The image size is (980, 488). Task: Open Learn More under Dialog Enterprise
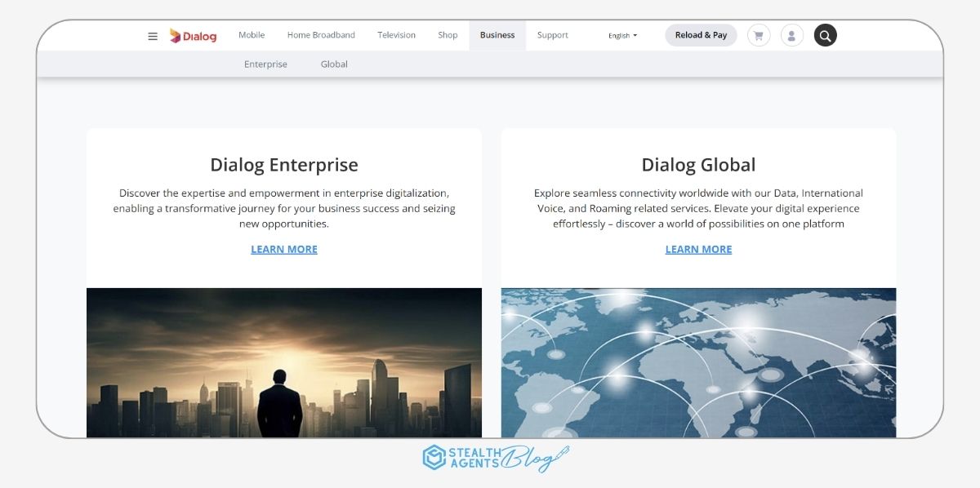tap(283, 249)
